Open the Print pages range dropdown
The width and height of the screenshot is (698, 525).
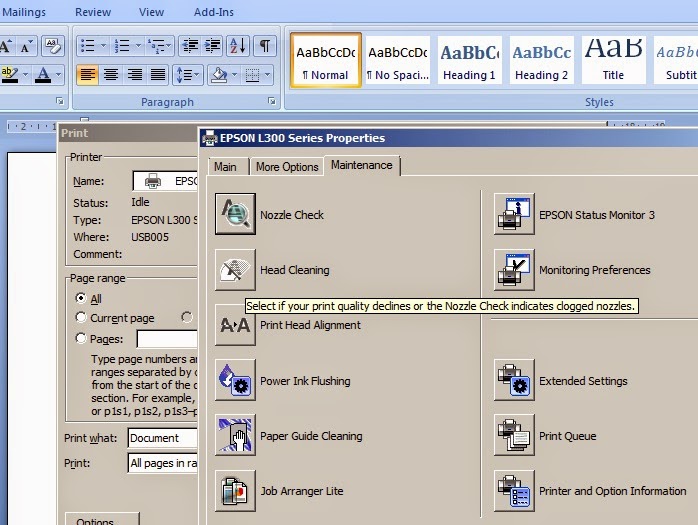tap(163, 463)
